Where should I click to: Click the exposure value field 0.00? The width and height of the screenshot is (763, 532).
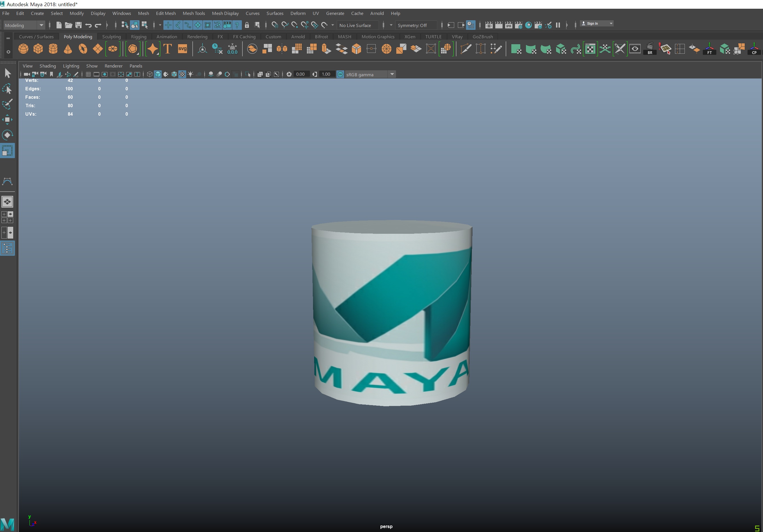(301, 74)
